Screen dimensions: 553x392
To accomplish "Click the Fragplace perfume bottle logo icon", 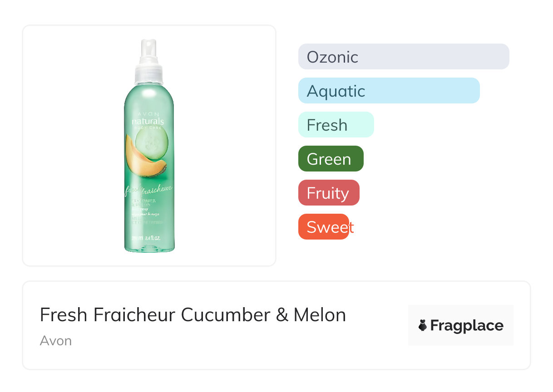I will 423,325.
